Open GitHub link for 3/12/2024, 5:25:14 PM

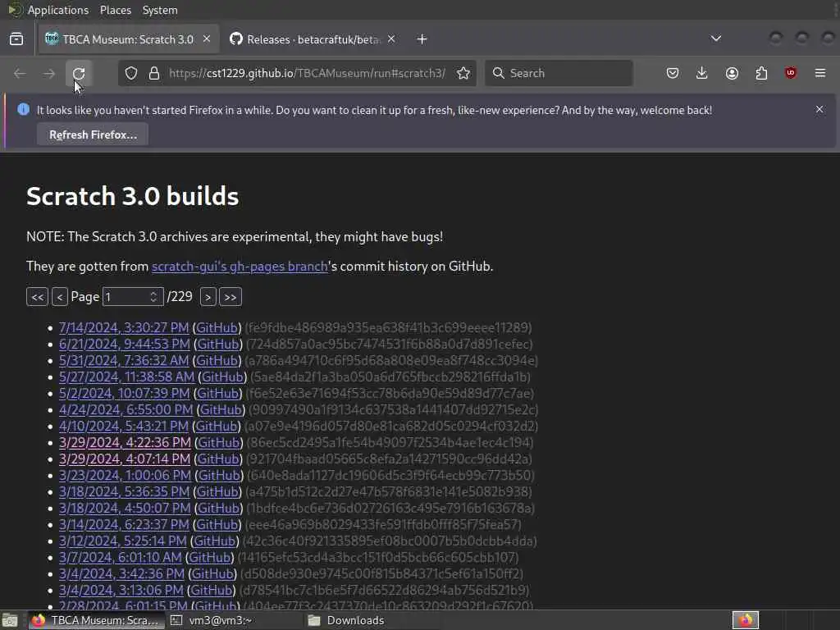(214, 541)
